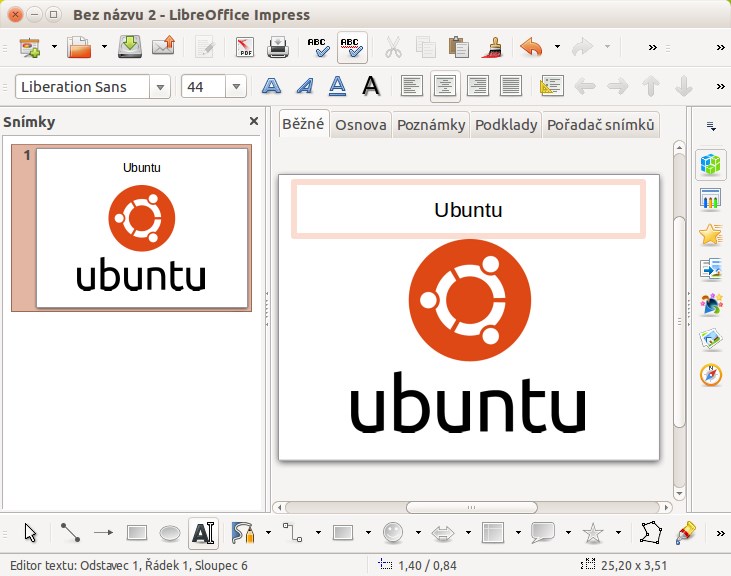
Task: Cut selection with the scissors icon
Action: click(x=393, y=48)
